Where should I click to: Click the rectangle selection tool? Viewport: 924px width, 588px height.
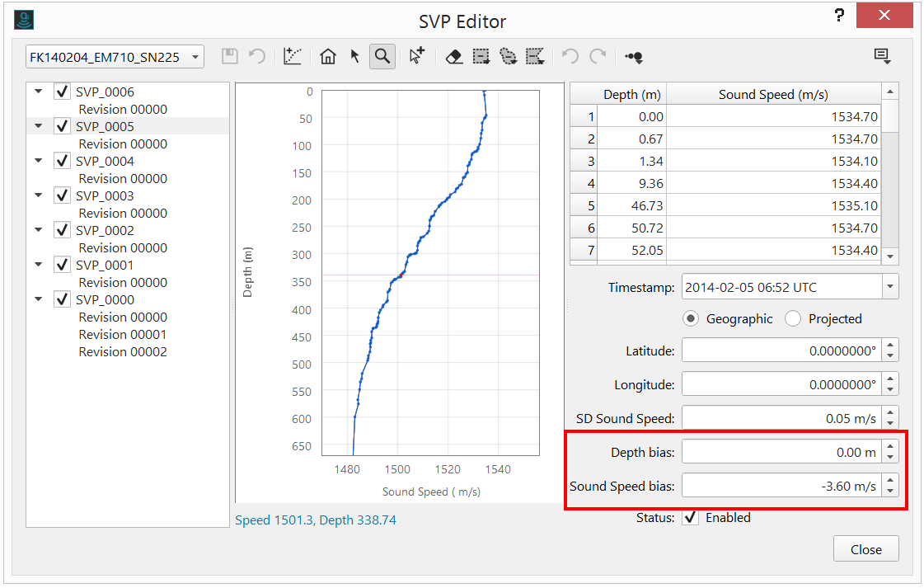point(481,57)
